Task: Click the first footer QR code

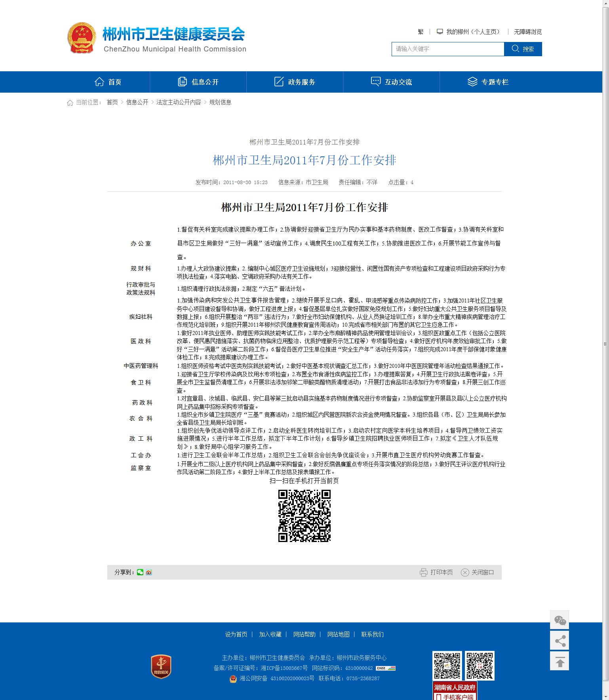Action: [x=447, y=666]
